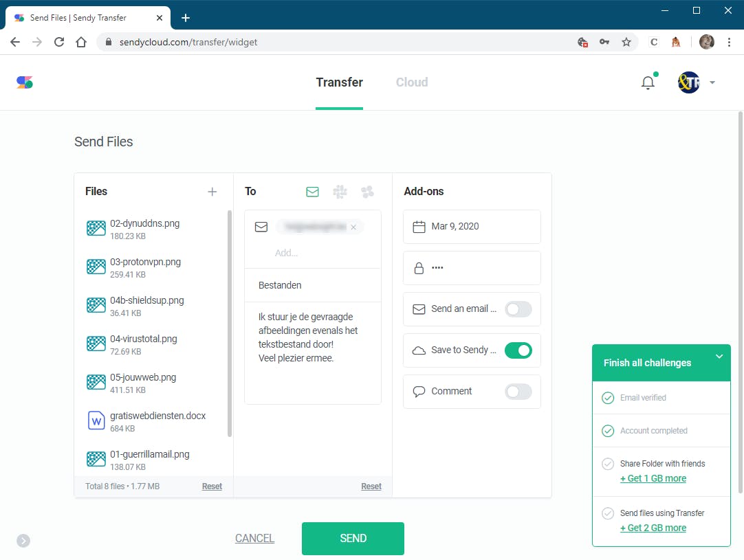Open the notifications bell
The image size is (744, 560).
point(648,82)
